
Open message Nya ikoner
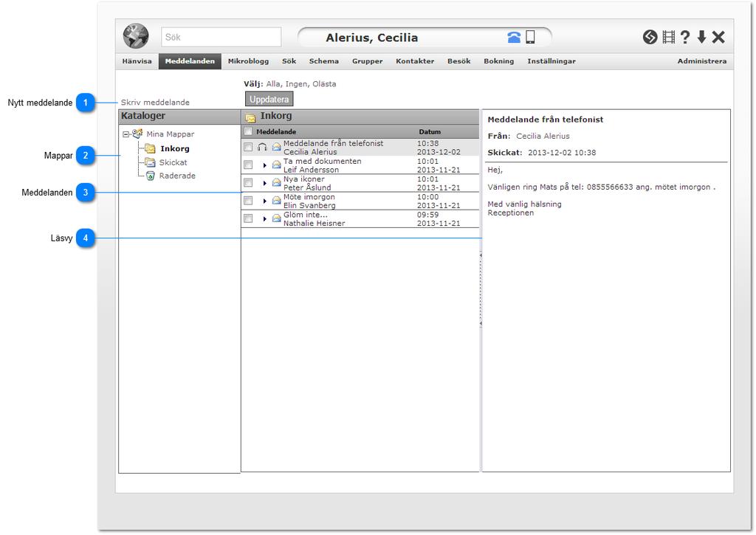click(360, 183)
